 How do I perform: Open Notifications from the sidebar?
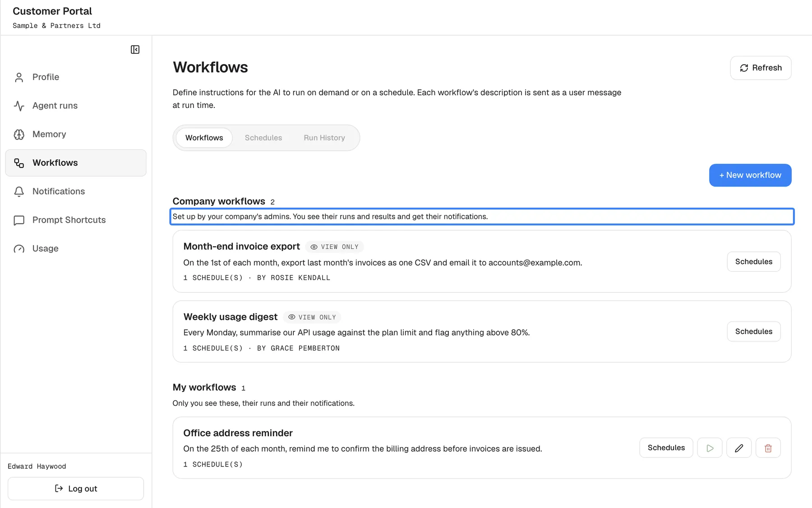(x=76, y=191)
